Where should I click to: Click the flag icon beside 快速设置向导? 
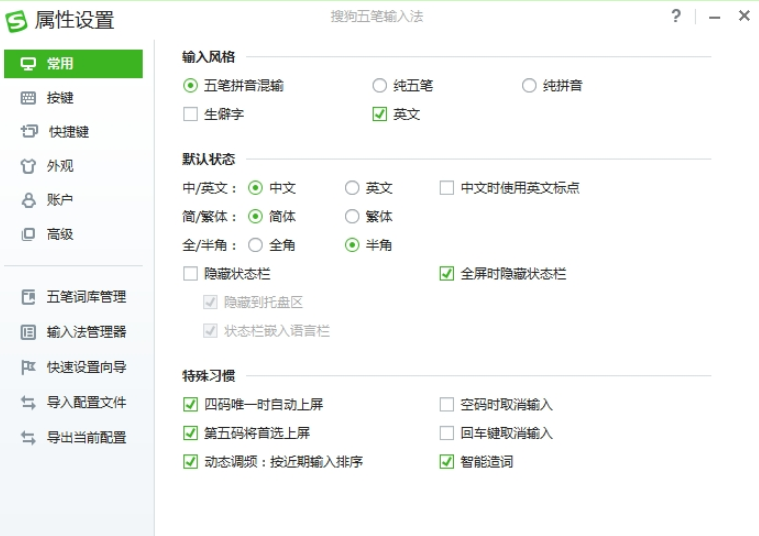[x=28, y=367]
